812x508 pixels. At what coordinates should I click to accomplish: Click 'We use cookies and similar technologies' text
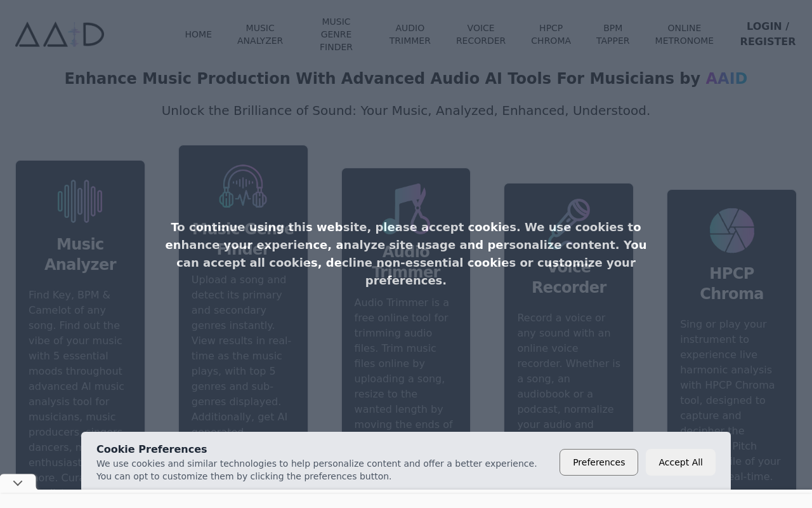click(x=317, y=470)
